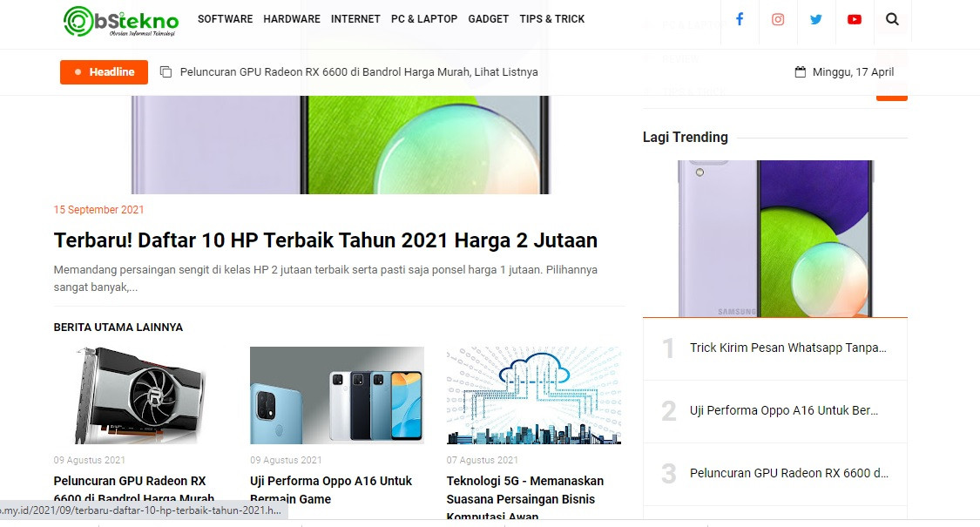Open the 5G cloud city article image
Image resolution: width=980 pixels, height=527 pixels.
click(534, 395)
